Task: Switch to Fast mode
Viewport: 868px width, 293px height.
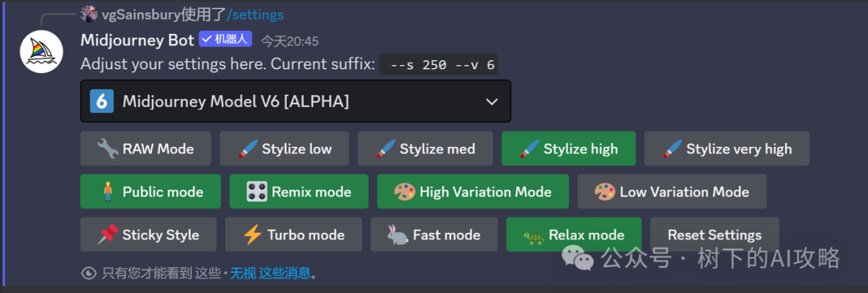Action: (x=434, y=235)
